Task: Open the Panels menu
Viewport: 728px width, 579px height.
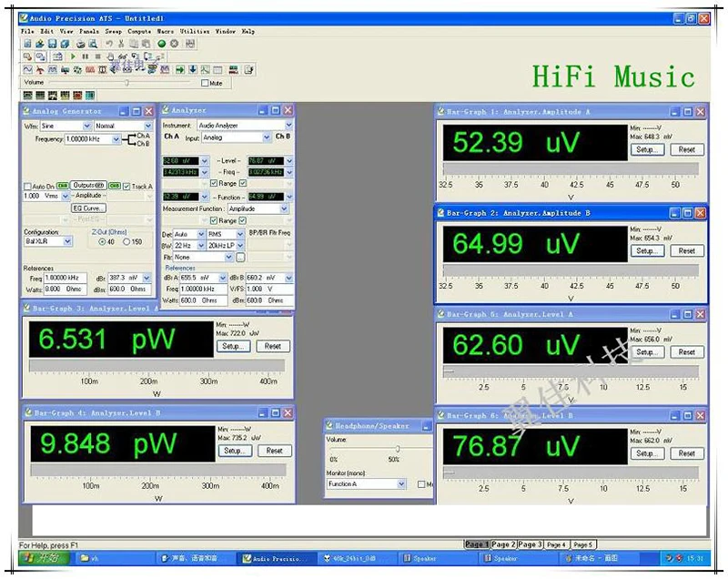Action: tap(88, 31)
